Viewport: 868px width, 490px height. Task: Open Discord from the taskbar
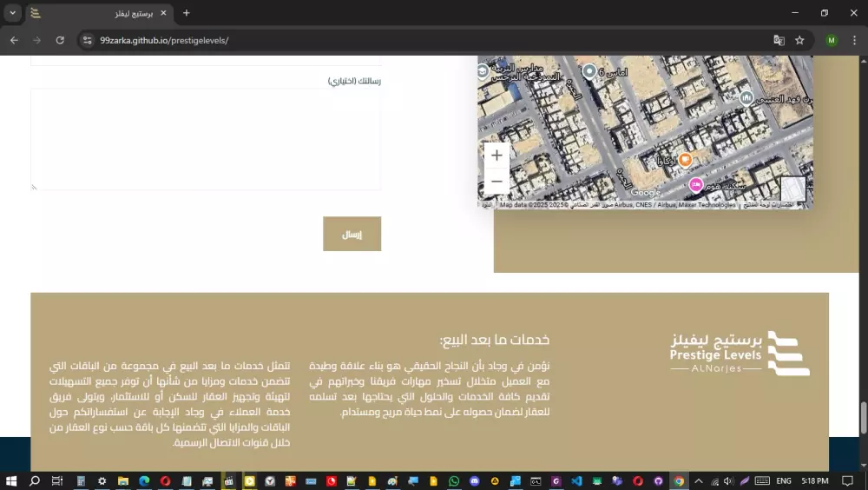(475, 481)
